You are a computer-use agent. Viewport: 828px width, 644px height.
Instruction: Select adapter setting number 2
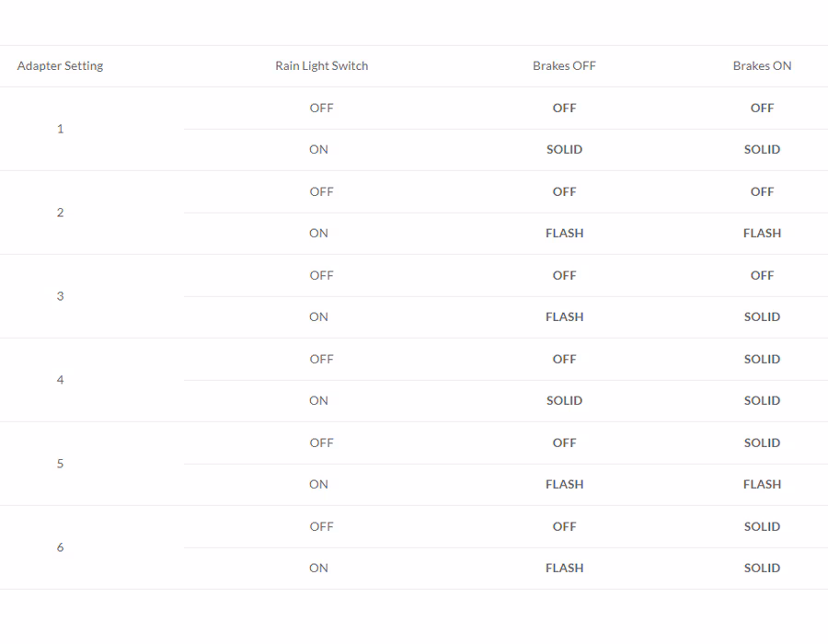[x=60, y=213]
